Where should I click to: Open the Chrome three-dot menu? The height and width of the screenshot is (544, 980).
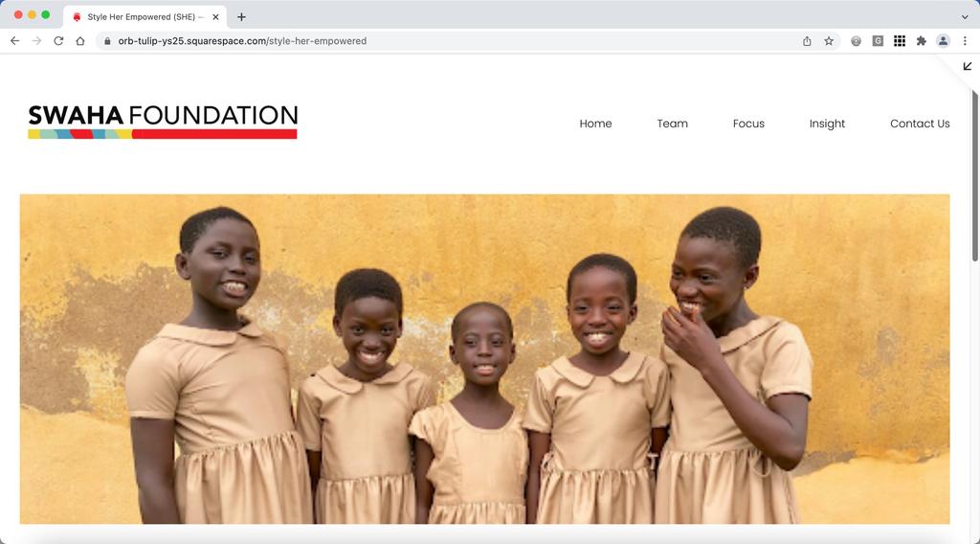(965, 40)
